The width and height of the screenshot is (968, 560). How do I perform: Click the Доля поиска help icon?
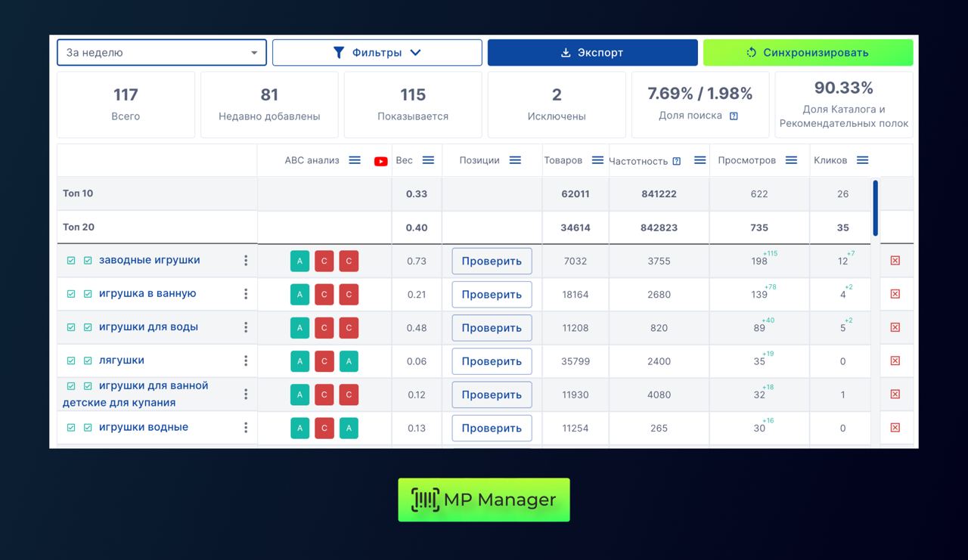[x=734, y=116]
